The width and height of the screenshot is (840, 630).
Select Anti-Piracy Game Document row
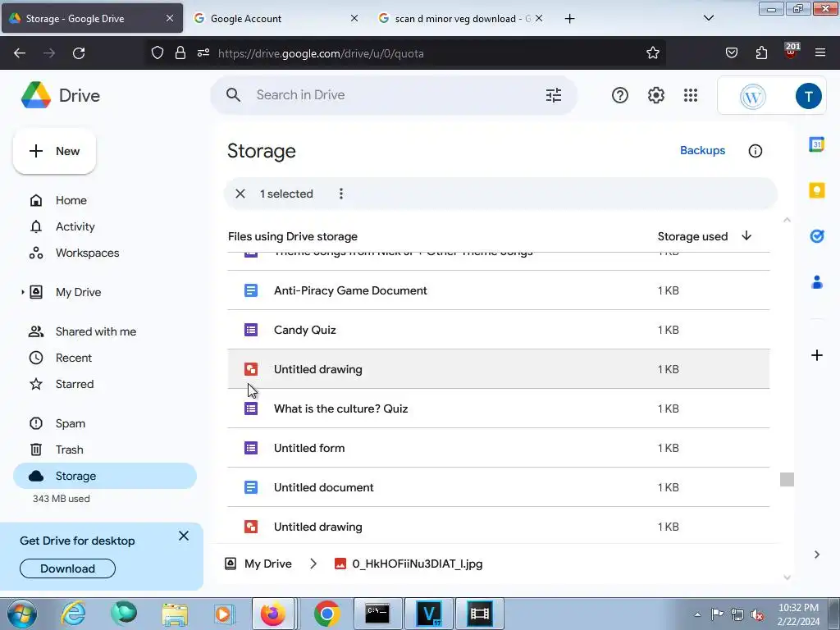499,290
